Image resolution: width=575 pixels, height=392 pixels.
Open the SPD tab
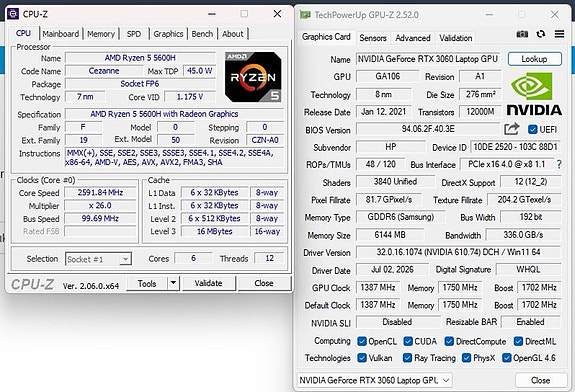134,34
